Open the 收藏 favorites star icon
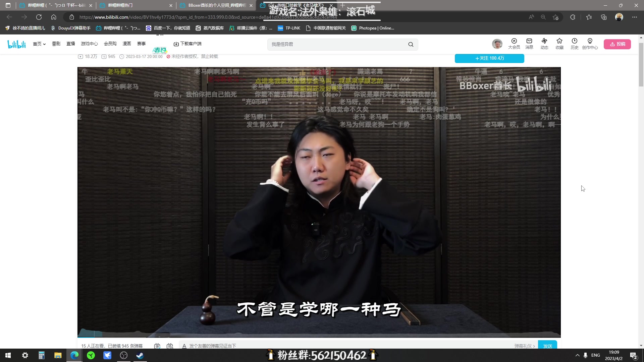644x362 pixels. click(559, 44)
